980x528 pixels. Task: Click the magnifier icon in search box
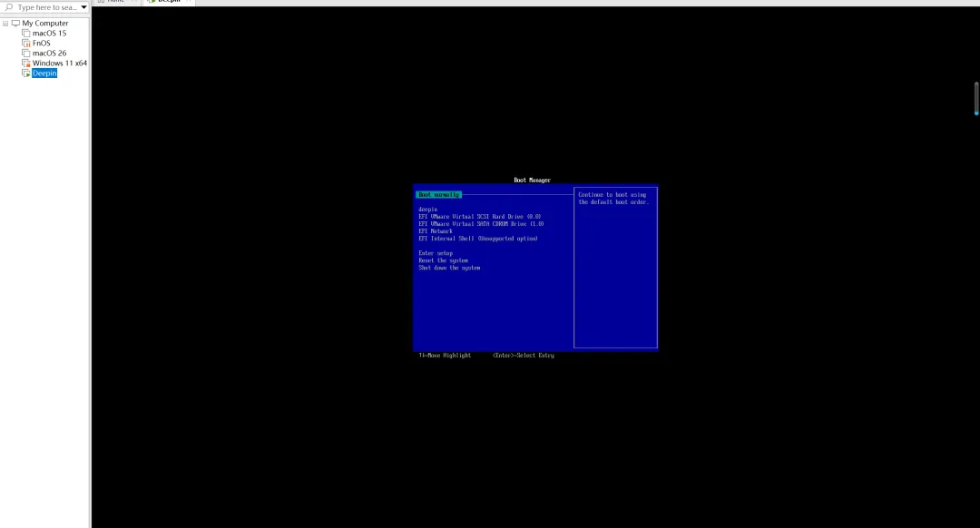pyautogui.click(x=9, y=7)
